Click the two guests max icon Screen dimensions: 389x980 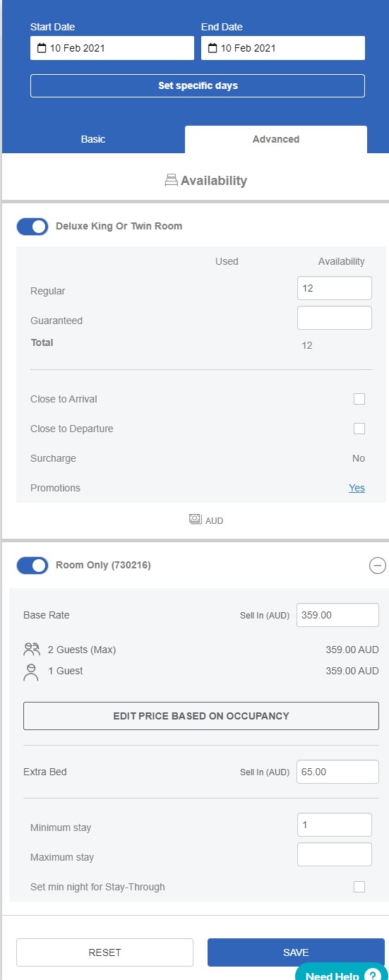coord(32,650)
